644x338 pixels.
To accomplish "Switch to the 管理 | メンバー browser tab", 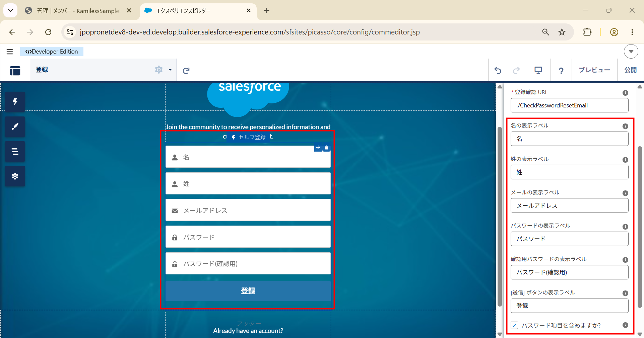I will [78, 11].
